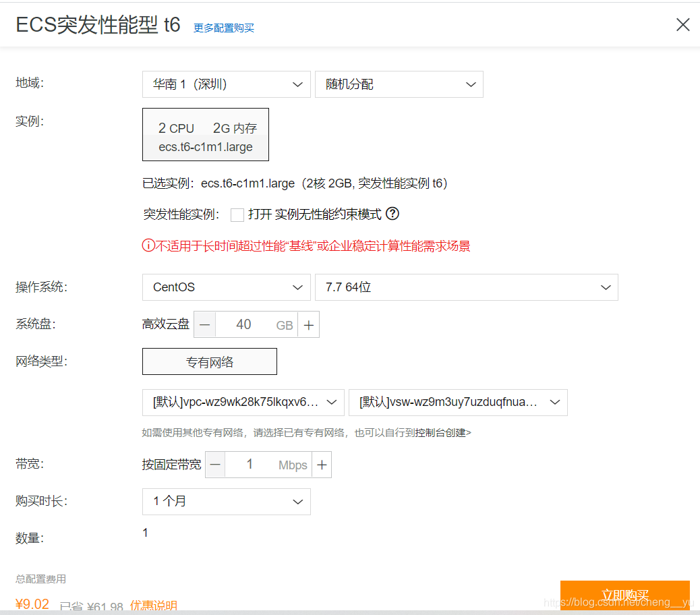Click the system disk 40 GB field
Image resolution: width=700 pixels, height=615 pixels.
tap(257, 324)
